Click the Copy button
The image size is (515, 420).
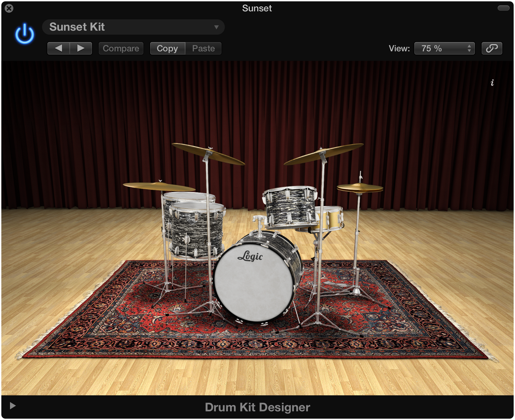pos(167,48)
